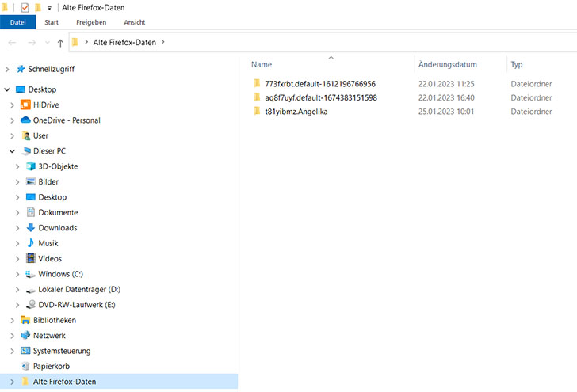Sort by the Name column header
This screenshot has height=392, width=577.
point(262,64)
